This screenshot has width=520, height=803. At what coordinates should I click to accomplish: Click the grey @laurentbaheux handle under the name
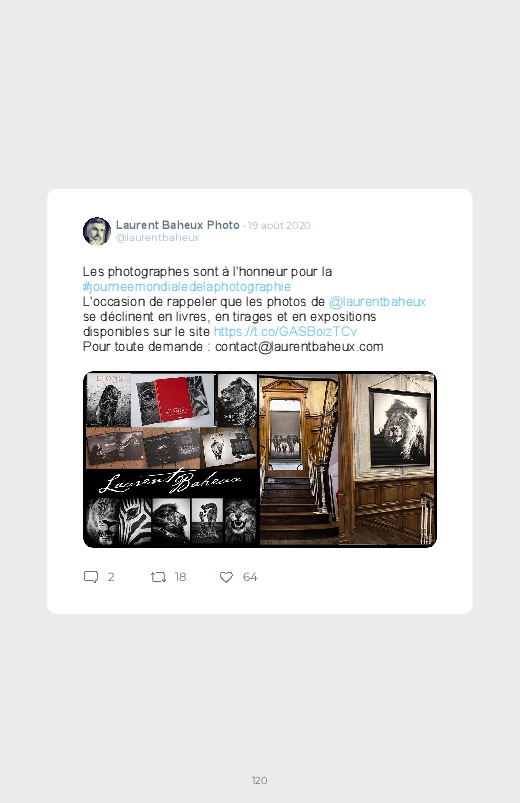click(x=158, y=238)
